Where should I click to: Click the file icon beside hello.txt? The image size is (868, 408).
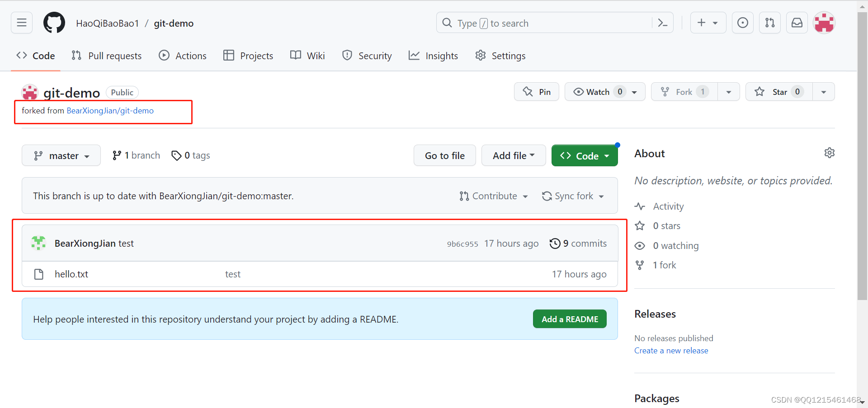coord(39,274)
